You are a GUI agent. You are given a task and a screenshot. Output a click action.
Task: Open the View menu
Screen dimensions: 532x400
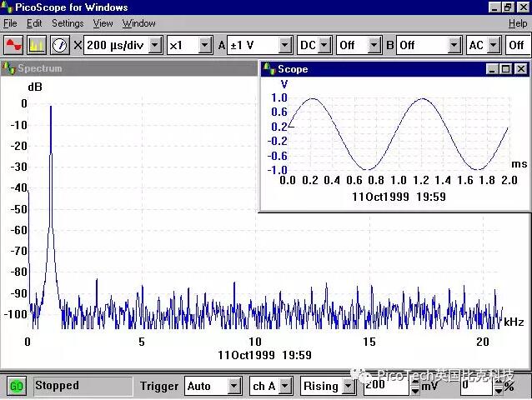[x=103, y=23]
